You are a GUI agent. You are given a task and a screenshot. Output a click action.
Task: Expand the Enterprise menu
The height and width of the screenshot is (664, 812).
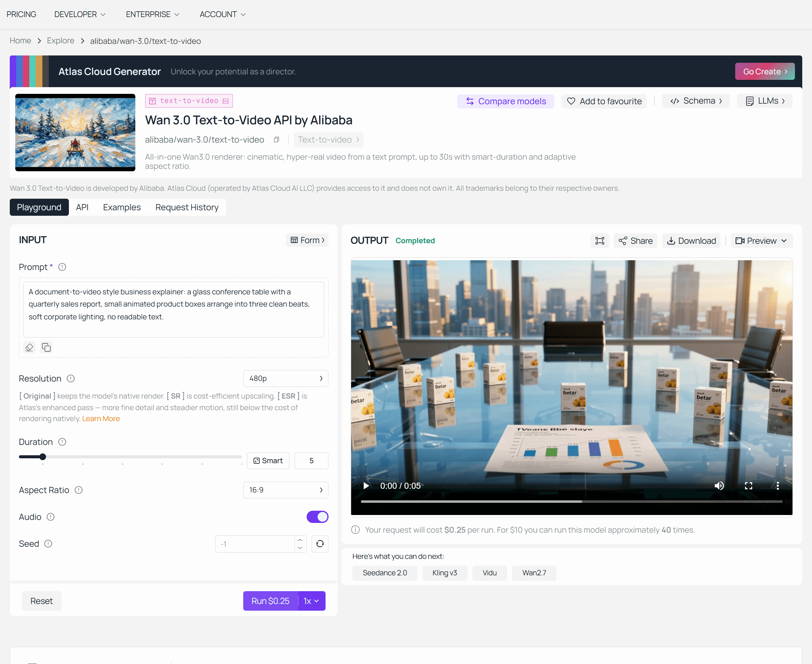(153, 15)
